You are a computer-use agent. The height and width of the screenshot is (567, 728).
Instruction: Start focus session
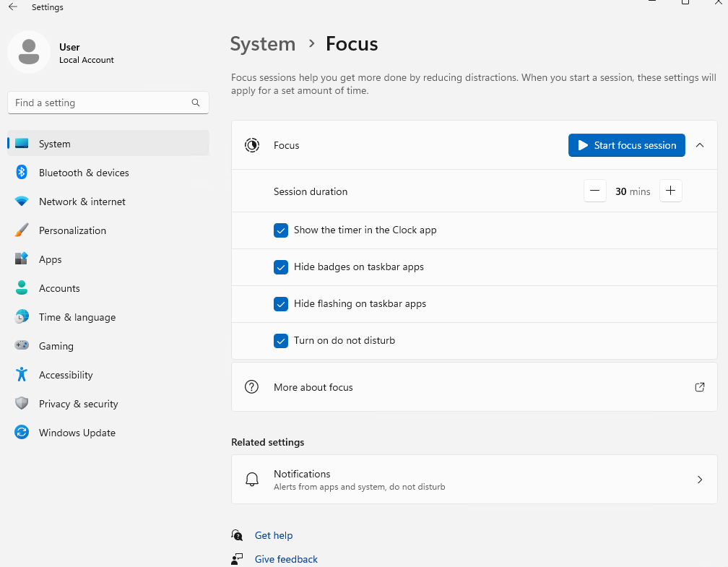click(x=626, y=145)
